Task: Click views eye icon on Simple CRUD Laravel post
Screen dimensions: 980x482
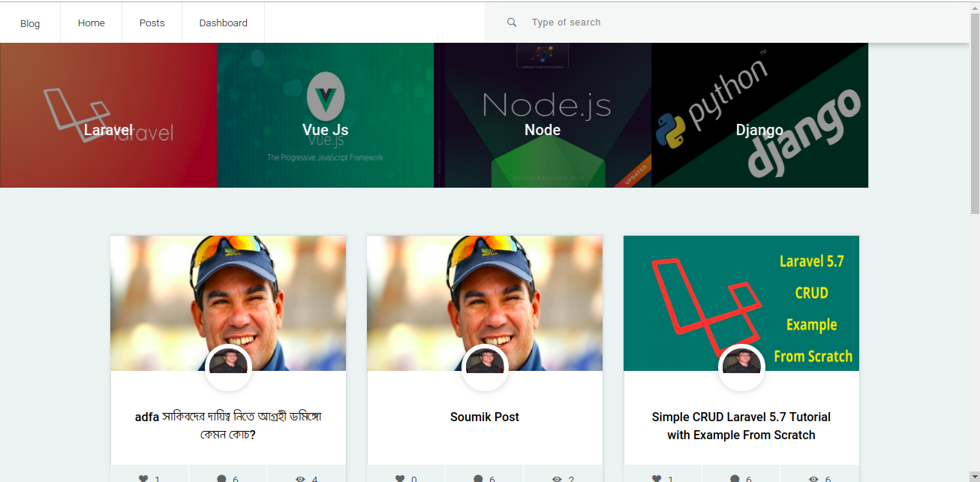Action: coord(813,478)
